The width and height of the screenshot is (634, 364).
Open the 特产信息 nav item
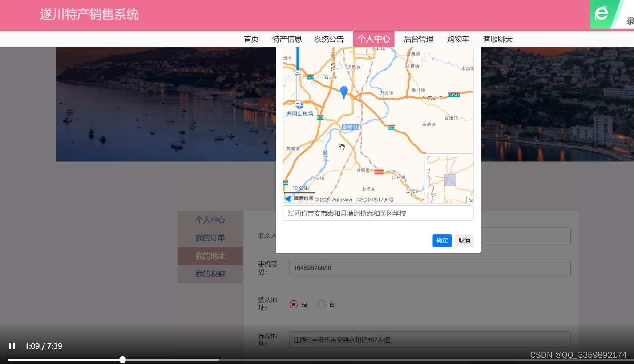pos(287,39)
